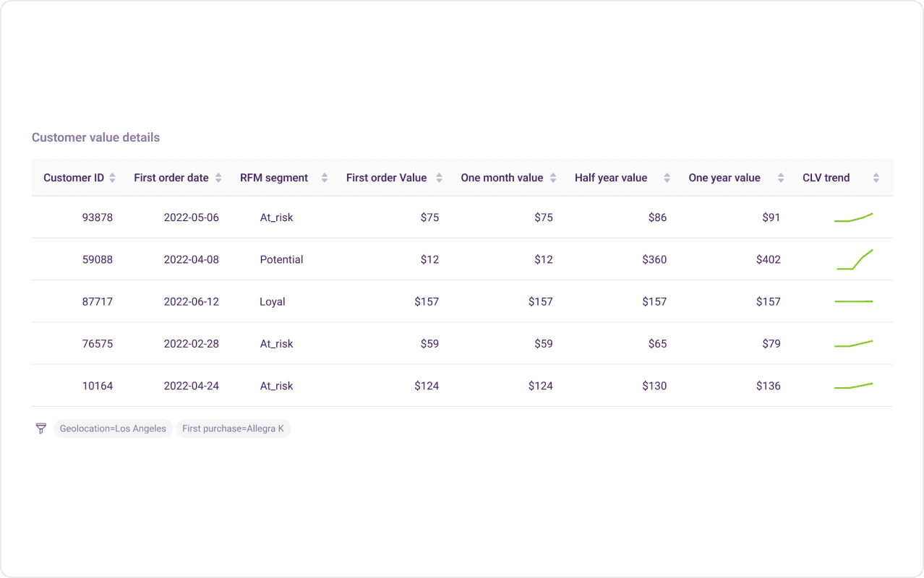The image size is (924, 578).
Task: Click the RFM segment column header label
Action: tap(275, 177)
